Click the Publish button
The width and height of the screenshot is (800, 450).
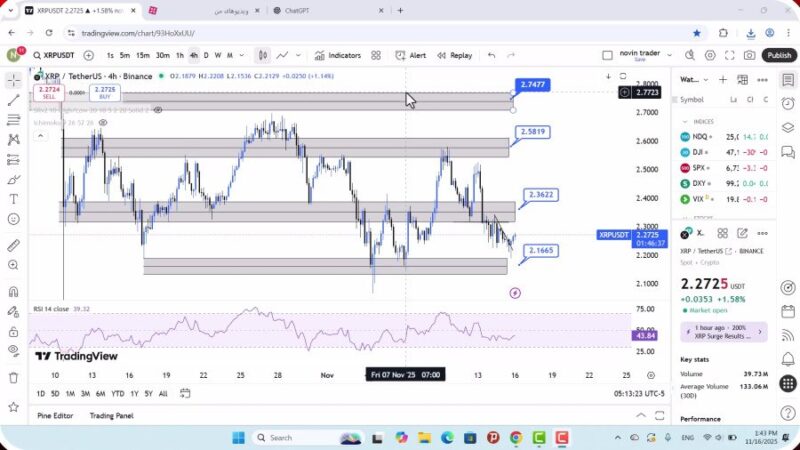(x=778, y=56)
